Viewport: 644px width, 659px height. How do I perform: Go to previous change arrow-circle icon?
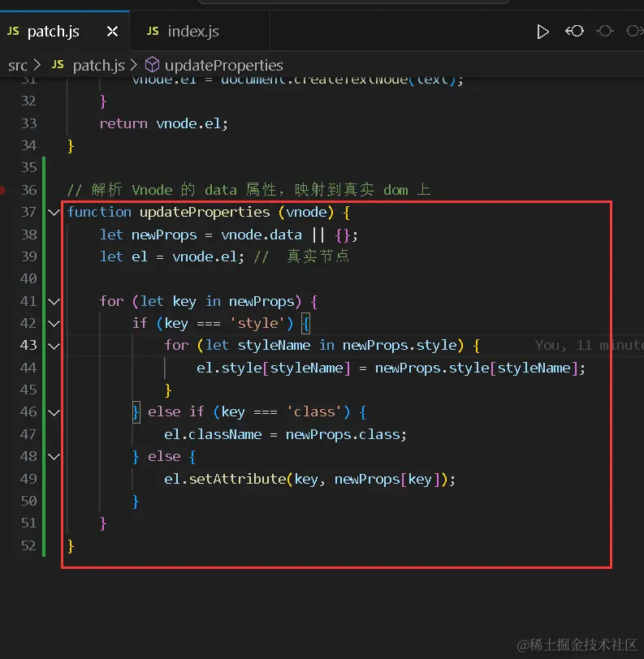575,31
